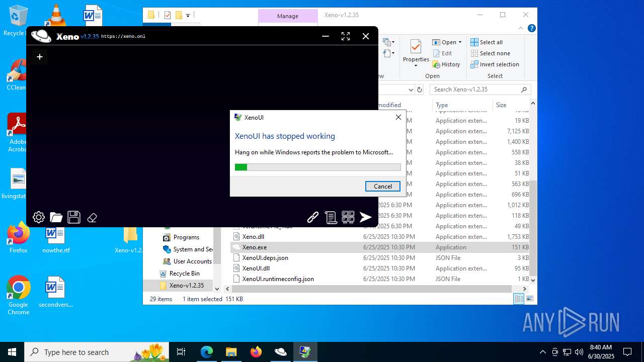Viewport: 644px width, 362px height.
Task: Open the notification center
Action: pyautogui.click(x=627, y=352)
